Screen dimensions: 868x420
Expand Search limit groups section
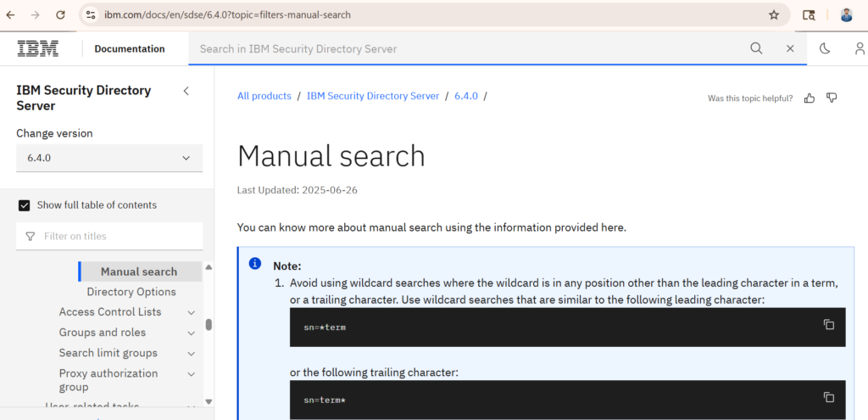tap(191, 354)
